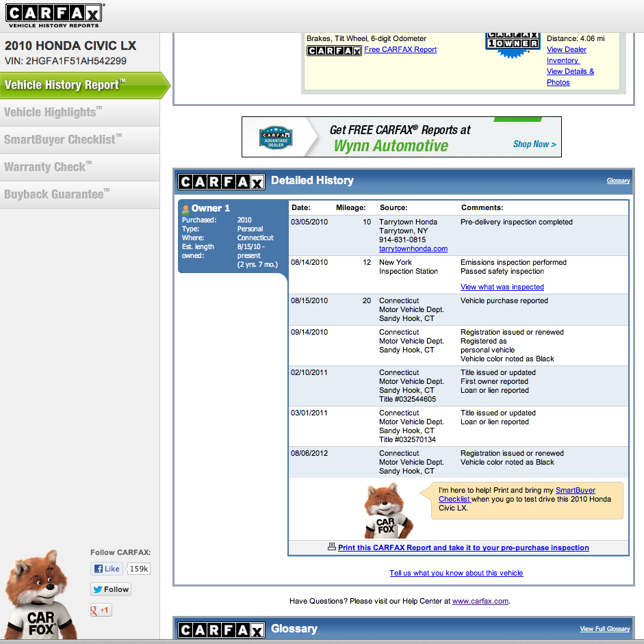
Task: Click View what was inspected link
Action: click(502, 287)
